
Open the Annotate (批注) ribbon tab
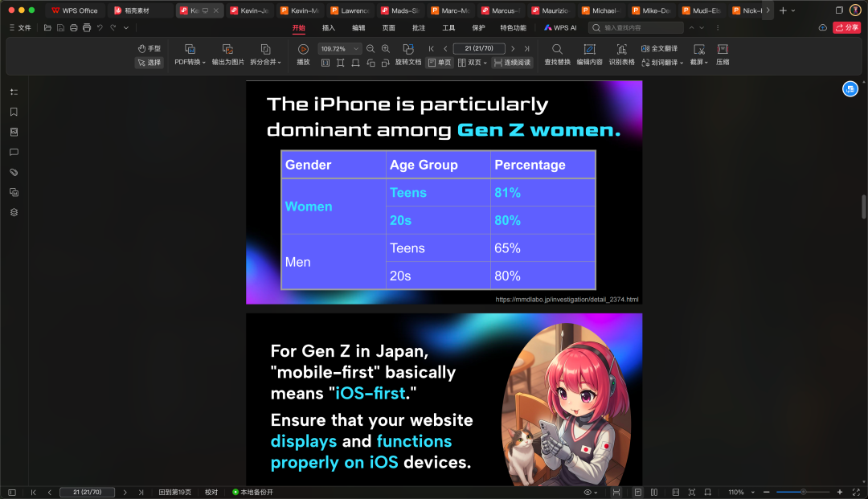pos(419,27)
